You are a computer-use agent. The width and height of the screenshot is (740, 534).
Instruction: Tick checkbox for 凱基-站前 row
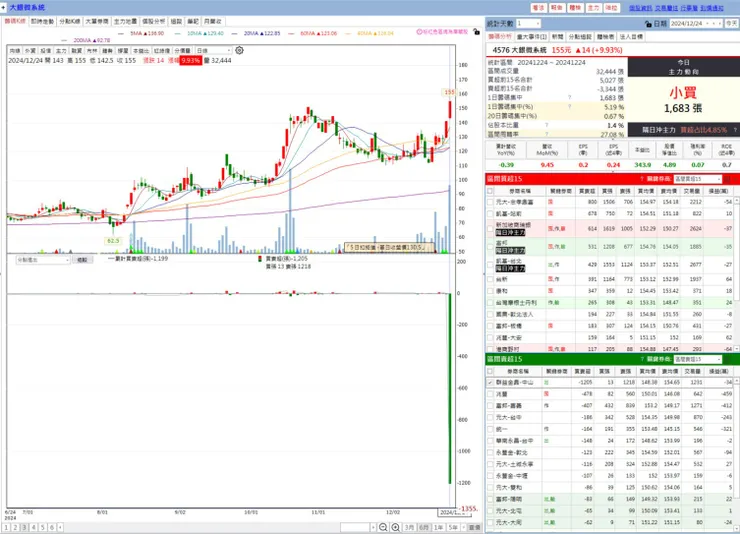490,214
